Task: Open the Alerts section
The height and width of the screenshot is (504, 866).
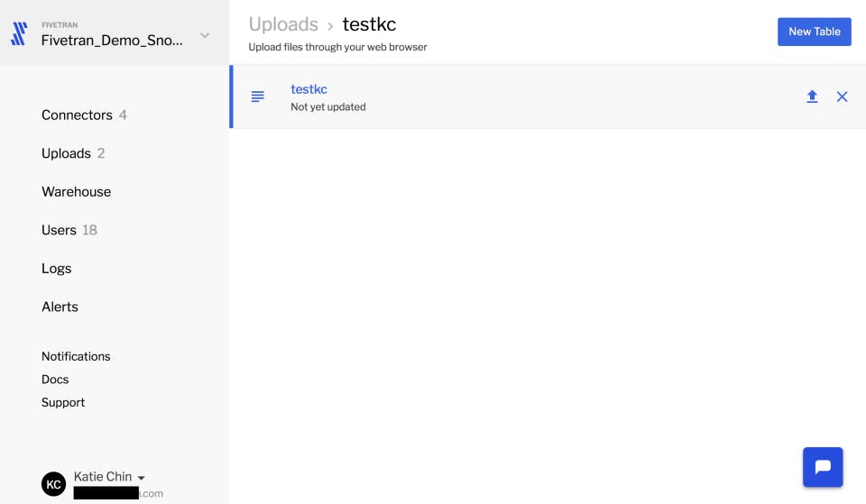Action: click(x=60, y=307)
